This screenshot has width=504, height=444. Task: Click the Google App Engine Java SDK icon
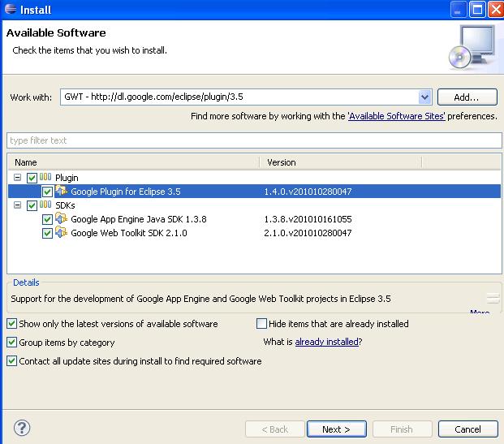[61, 218]
